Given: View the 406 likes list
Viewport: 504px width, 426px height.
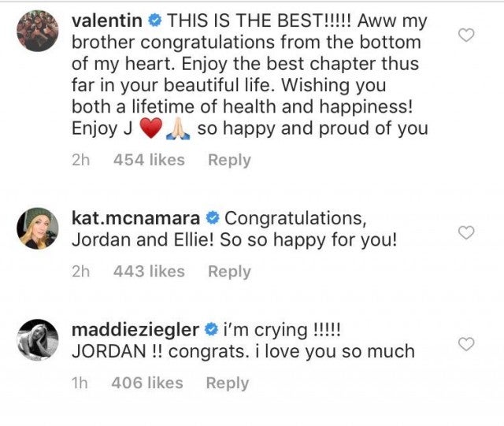Looking at the screenshot, I should pos(147,383).
